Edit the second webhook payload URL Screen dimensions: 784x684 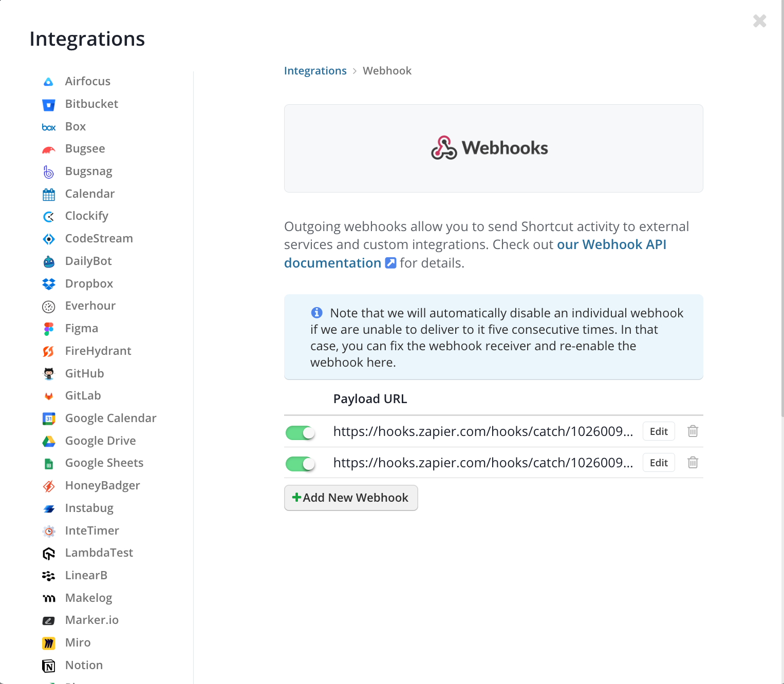[x=659, y=463]
